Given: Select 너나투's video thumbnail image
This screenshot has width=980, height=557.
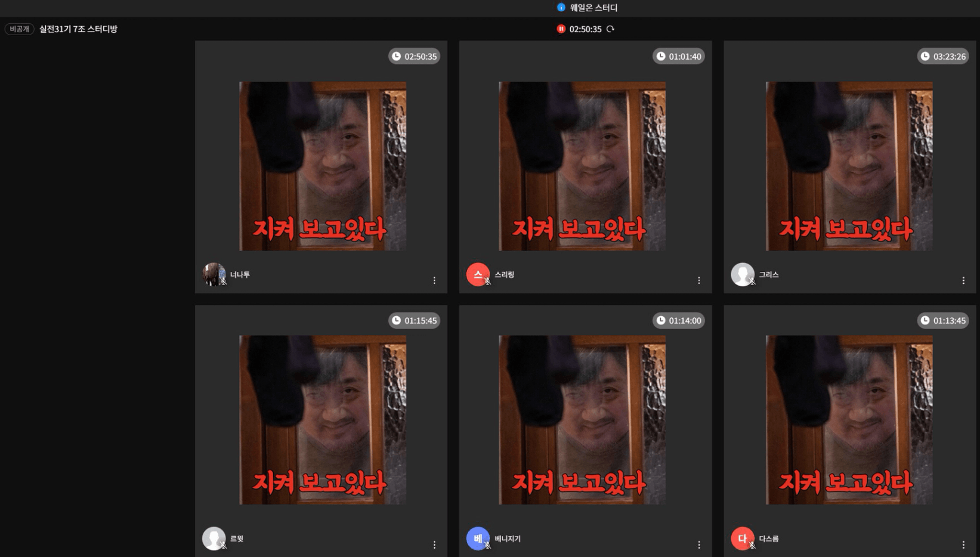Looking at the screenshot, I should (323, 166).
